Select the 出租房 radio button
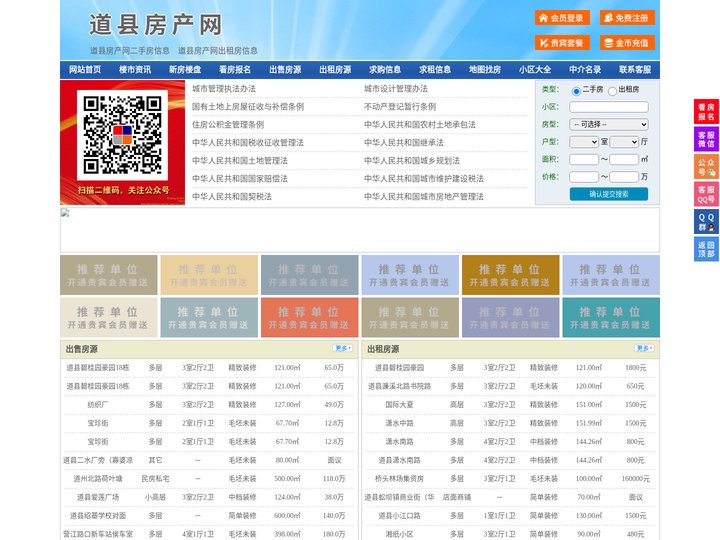The image size is (720, 540). 612,91
